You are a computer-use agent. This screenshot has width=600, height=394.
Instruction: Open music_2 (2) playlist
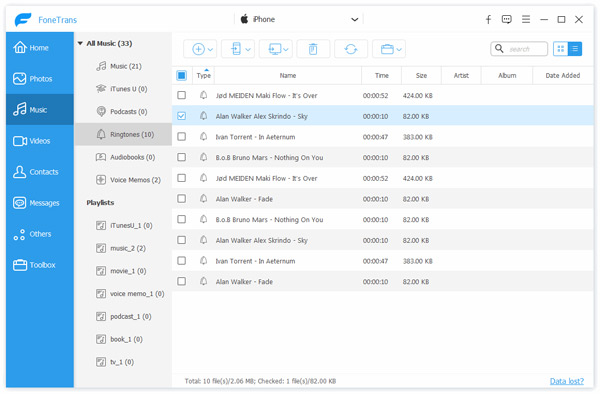(123, 248)
